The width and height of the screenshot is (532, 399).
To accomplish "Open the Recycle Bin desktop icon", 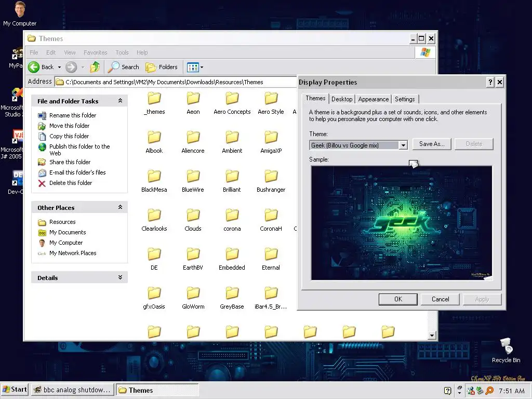I will [506, 350].
